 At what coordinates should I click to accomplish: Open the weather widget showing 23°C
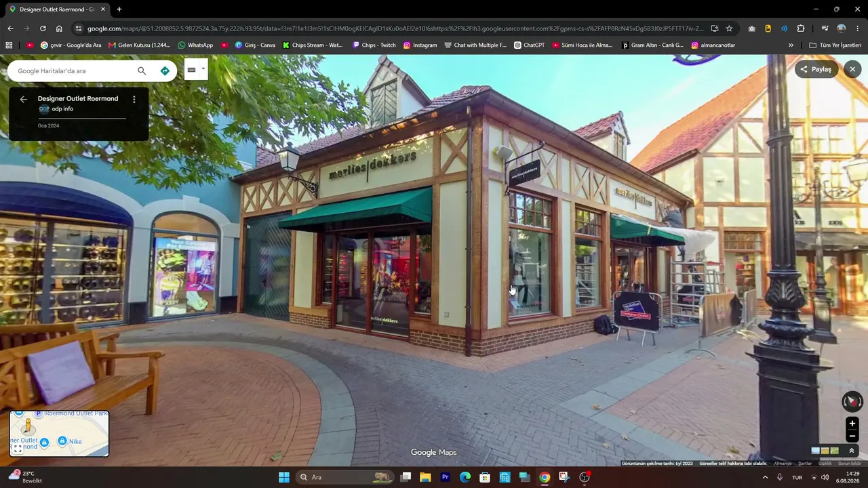[x=26, y=477]
